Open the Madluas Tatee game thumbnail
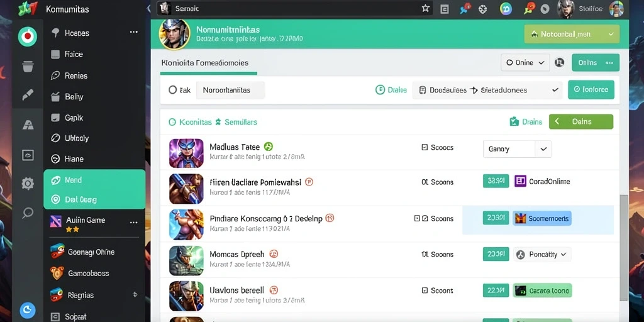Viewport: 644px width, 322px height. click(186, 153)
